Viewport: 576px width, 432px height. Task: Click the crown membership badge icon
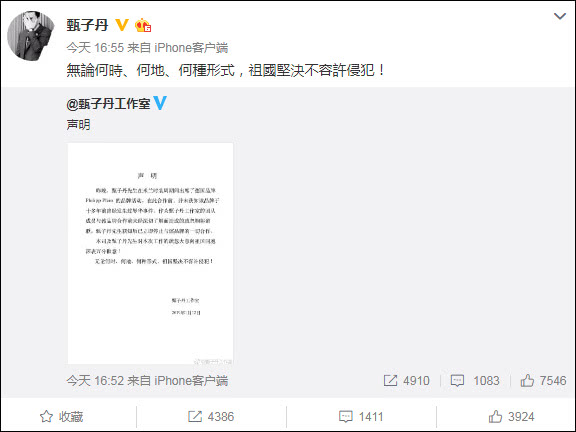(x=143, y=25)
